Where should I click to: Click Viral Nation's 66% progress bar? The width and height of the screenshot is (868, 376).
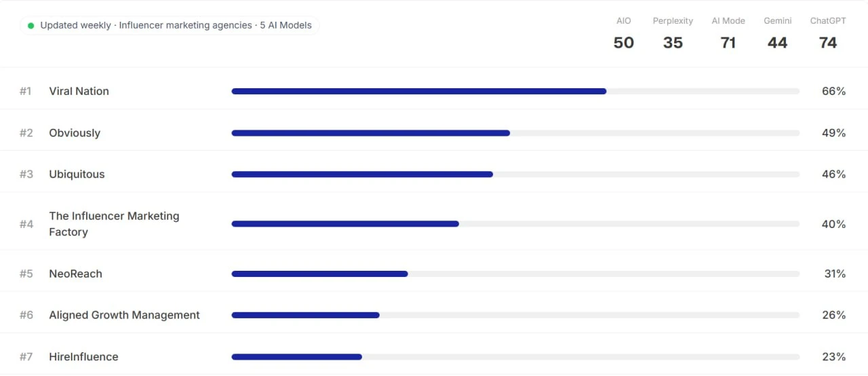pos(515,91)
